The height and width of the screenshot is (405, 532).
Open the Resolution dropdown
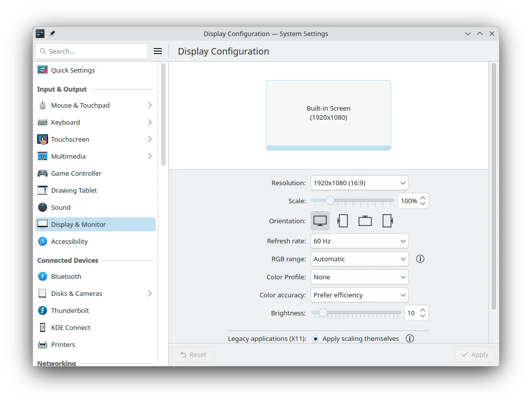pos(359,183)
